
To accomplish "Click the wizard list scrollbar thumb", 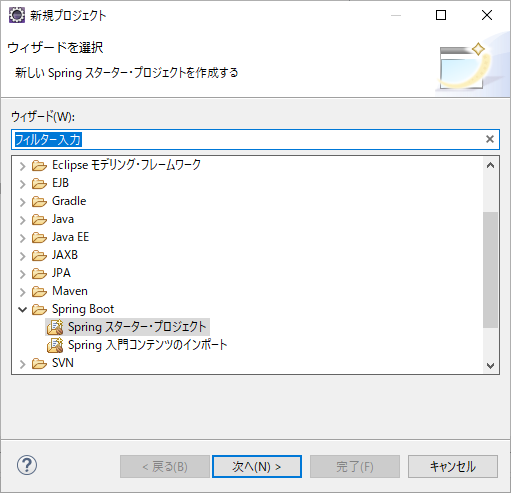I will click(x=490, y=270).
